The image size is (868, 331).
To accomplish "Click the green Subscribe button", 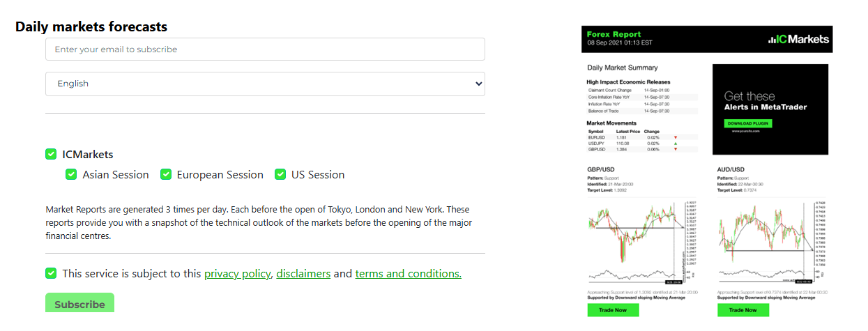I will click(x=79, y=303).
